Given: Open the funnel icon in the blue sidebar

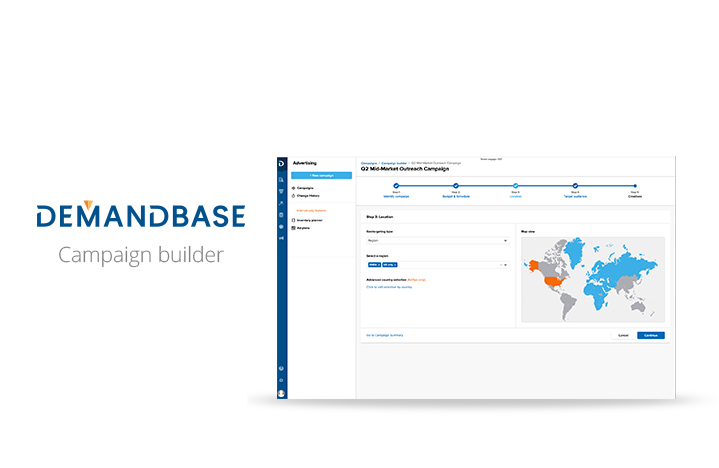Looking at the screenshot, I should click(x=281, y=192).
